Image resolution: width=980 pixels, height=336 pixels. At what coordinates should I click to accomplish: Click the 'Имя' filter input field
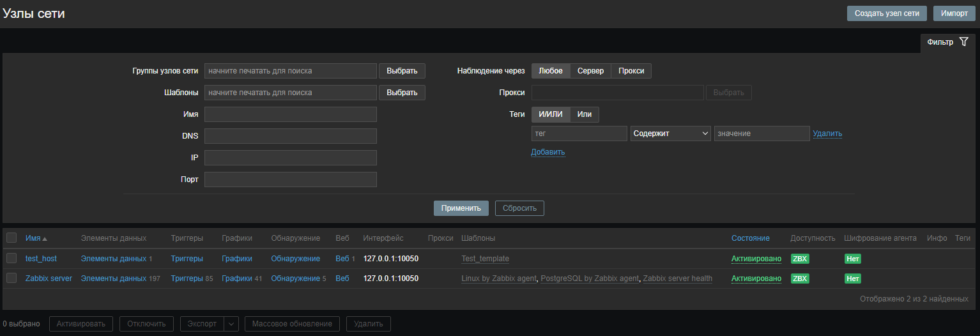[290, 114]
